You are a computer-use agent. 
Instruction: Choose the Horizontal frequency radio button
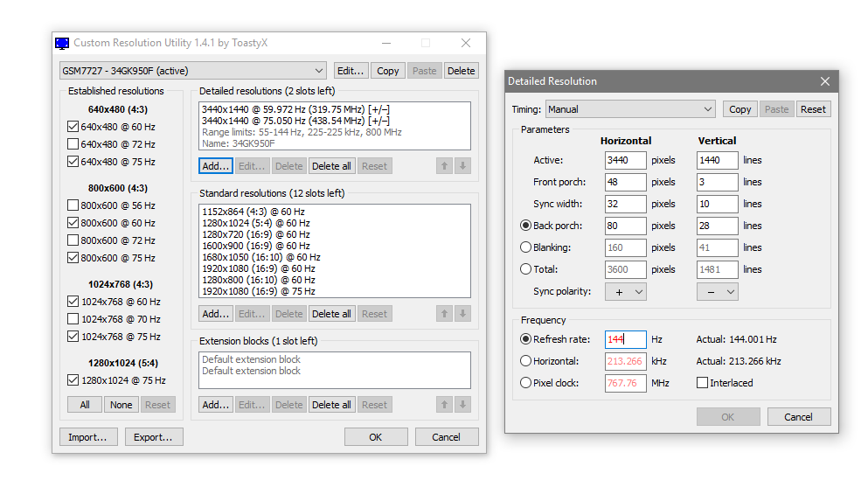pos(525,361)
